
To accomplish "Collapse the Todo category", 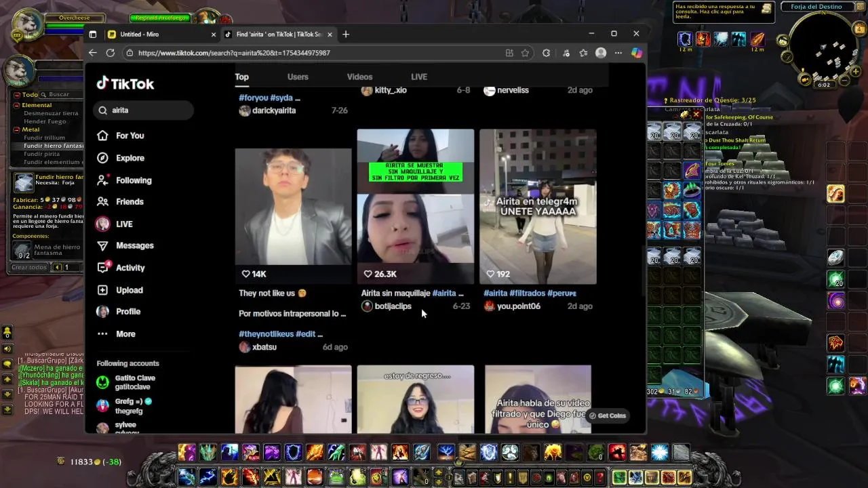I will [17, 95].
